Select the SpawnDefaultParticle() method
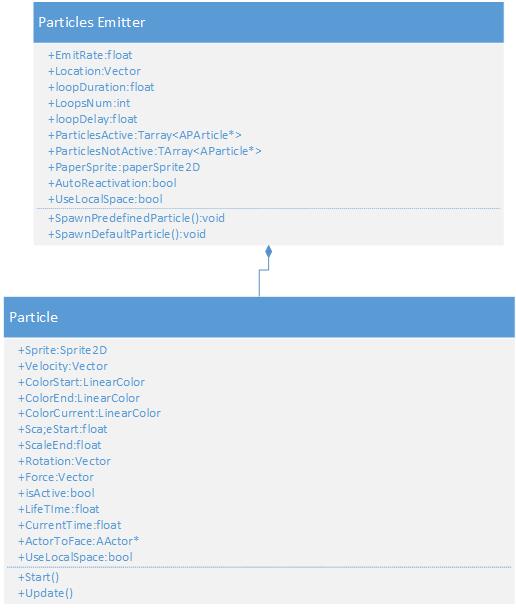516x608 pixels. [x=127, y=234]
